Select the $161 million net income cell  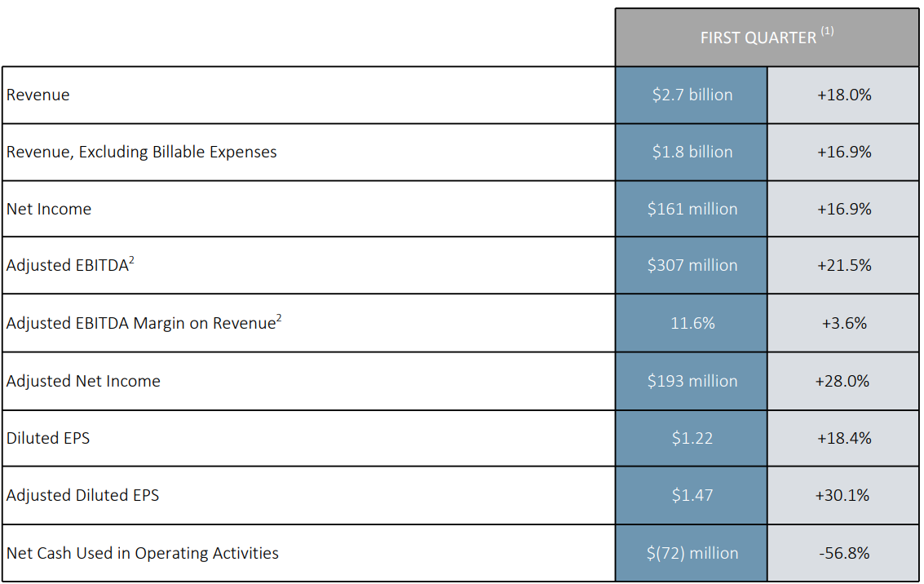[692, 209]
